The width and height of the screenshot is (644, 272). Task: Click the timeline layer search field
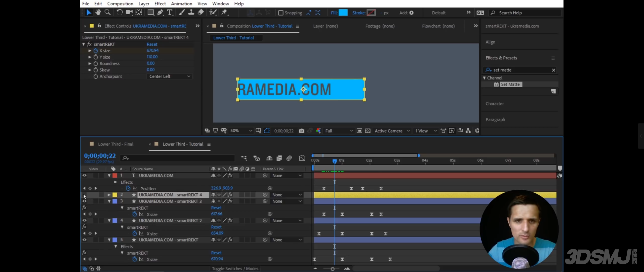177,158
